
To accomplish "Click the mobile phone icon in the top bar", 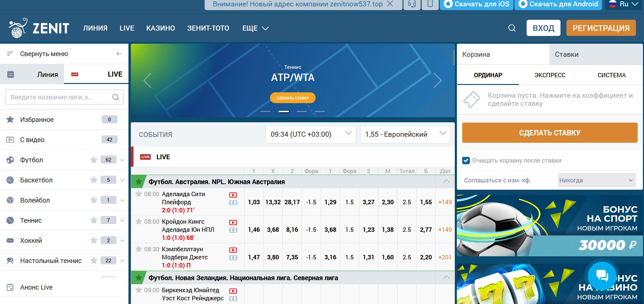I will pyautogui.click(x=430, y=5).
